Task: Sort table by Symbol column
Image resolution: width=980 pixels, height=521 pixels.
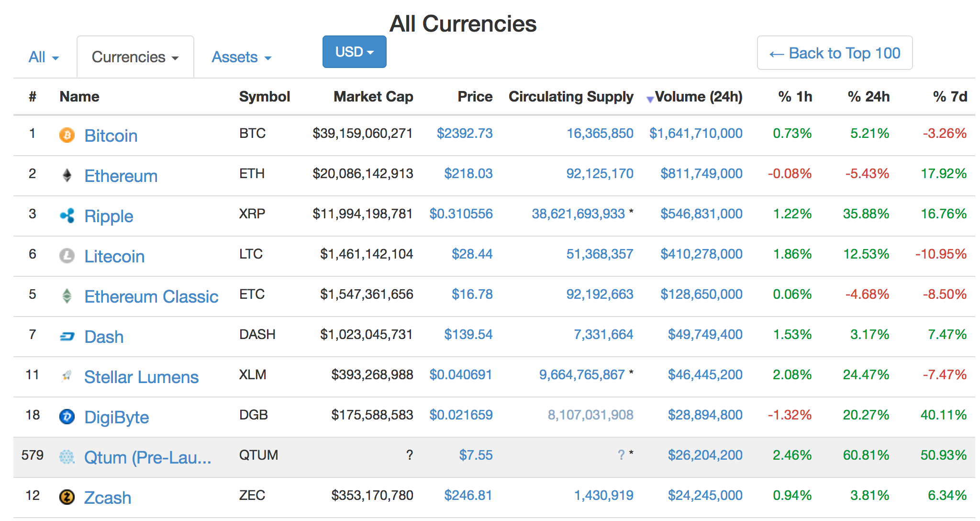Action: pos(265,96)
